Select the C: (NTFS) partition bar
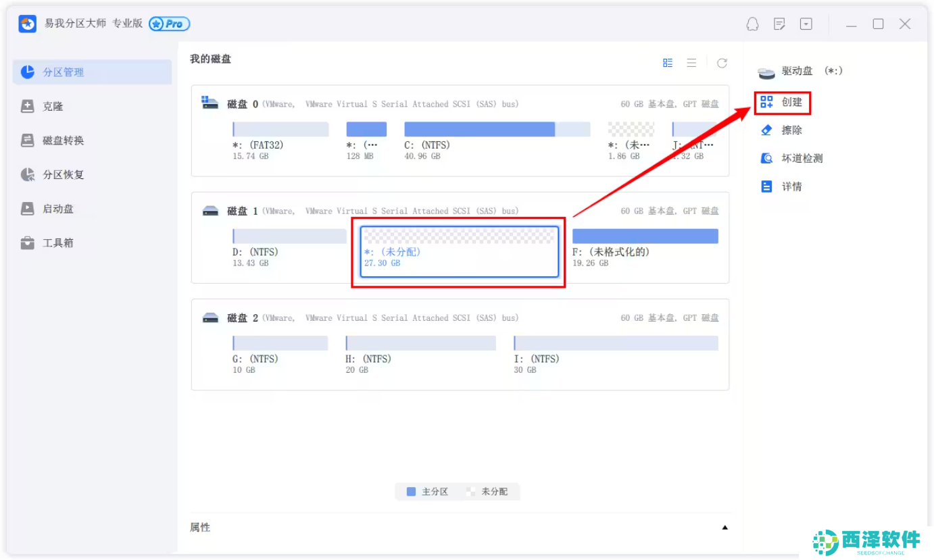The height and width of the screenshot is (560, 934). 497,130
